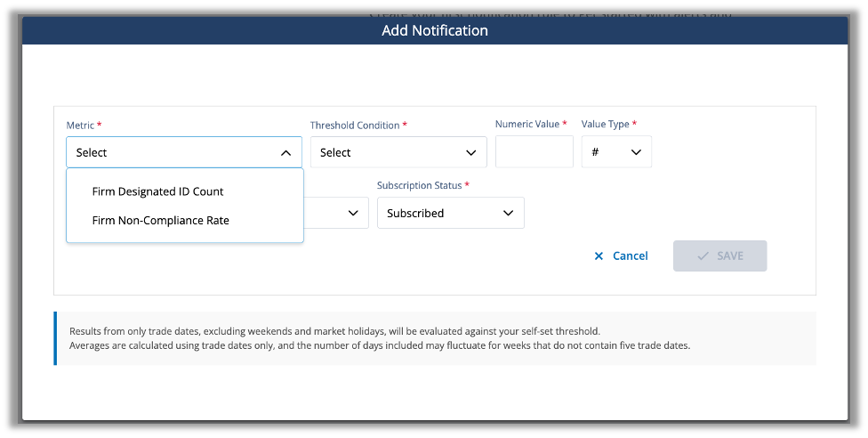Click the Subscription Status label
The width and height of the screenshot is (868, 438).
point(419,186)
